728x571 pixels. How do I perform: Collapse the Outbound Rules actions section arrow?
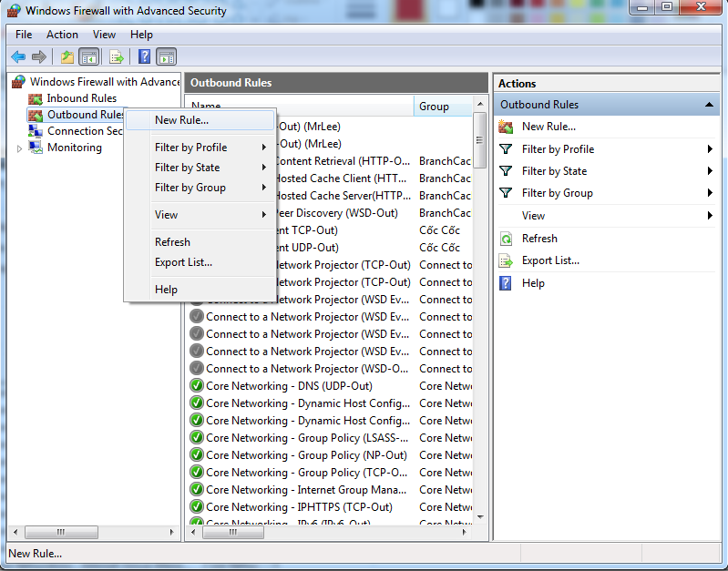pos(710,105)
